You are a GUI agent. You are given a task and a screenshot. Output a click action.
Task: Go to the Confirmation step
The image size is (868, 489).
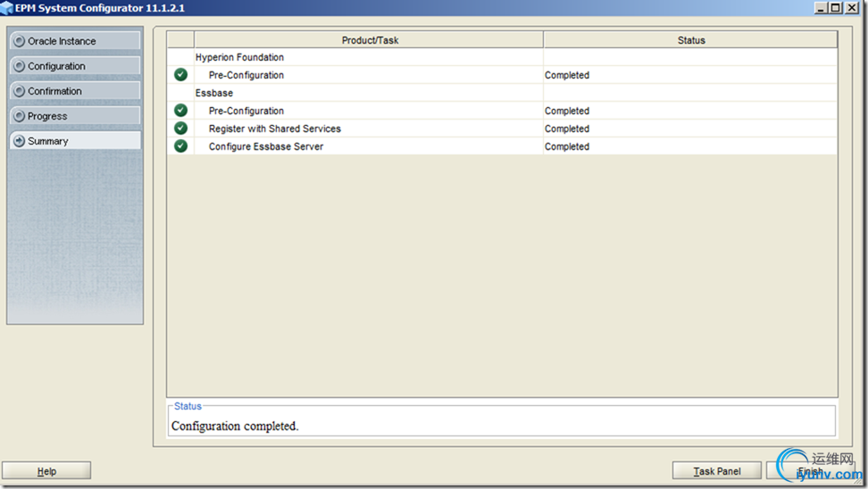click(x=75, y=91)
